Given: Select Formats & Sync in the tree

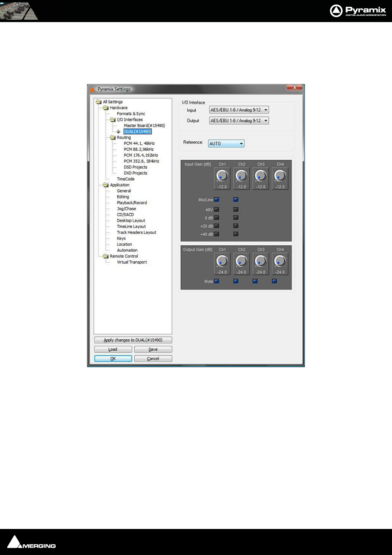Looking at the screenshot, I should tap(131, 114).
